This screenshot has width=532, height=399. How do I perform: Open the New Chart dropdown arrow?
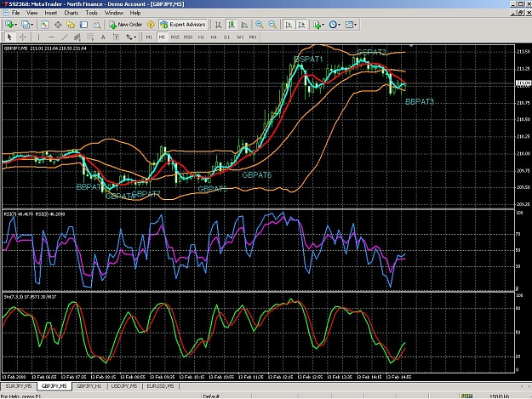[x=16, y=25]
